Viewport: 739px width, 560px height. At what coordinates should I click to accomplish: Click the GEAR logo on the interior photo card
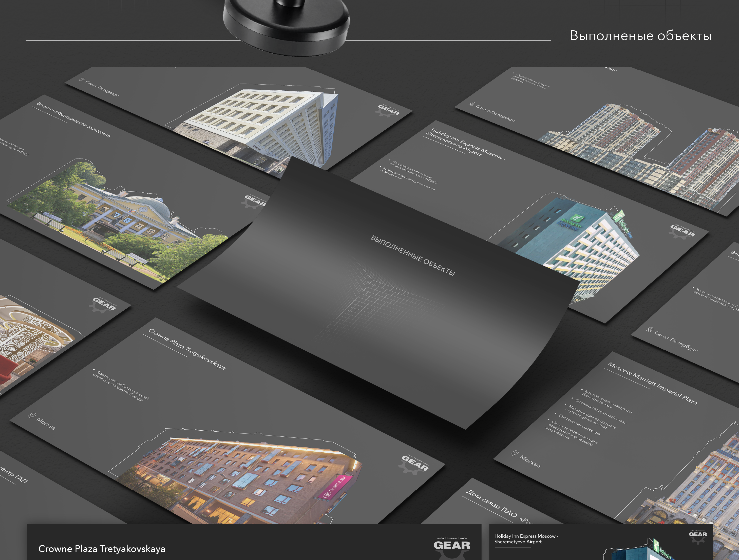tap(104, 305)
